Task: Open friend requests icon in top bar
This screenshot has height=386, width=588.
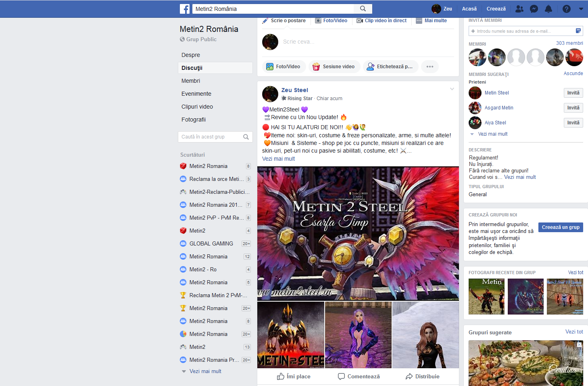Action: click(x=519, y=9)
